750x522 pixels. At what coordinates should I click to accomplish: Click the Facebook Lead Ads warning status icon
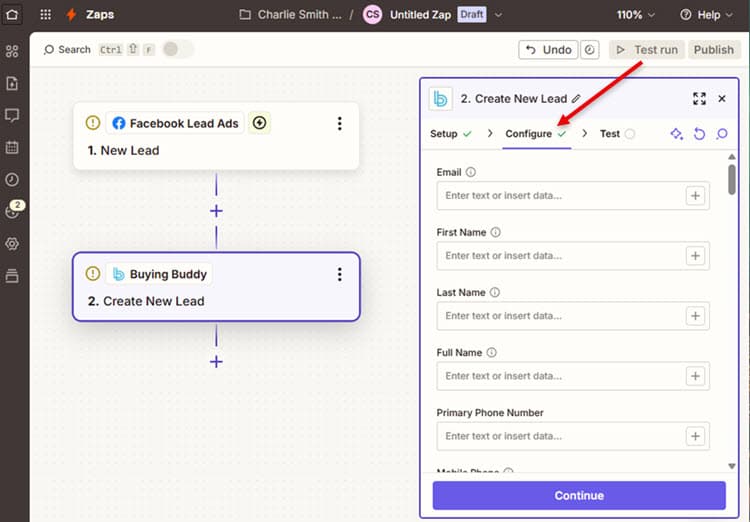click(93, 123)
